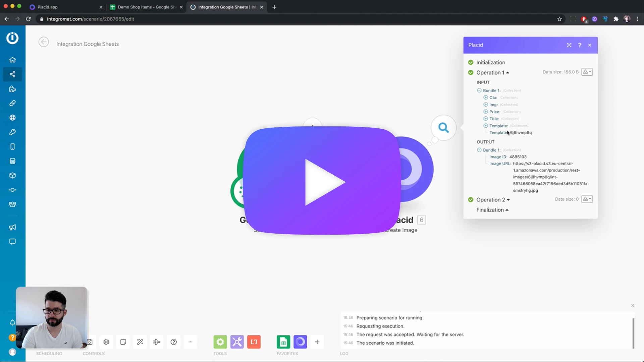Collapse Operation 1 section
Viewport: 644px width, 362px height.
point(493,73)
